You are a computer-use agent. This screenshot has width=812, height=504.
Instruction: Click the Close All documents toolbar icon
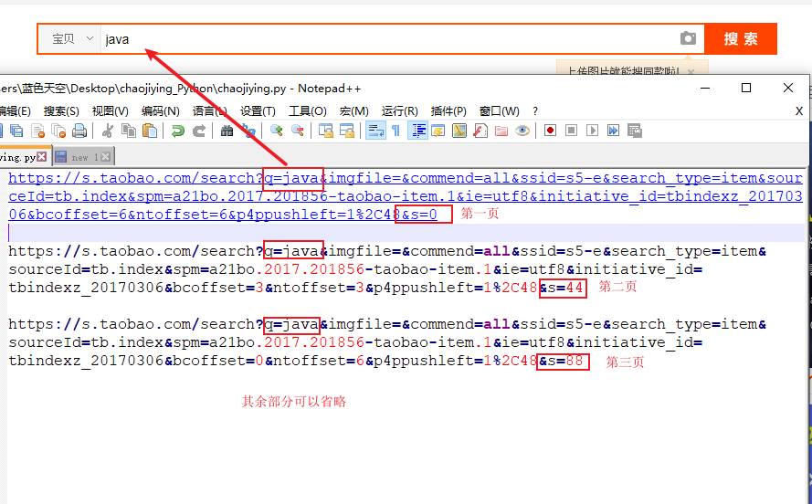pos(58,131)
